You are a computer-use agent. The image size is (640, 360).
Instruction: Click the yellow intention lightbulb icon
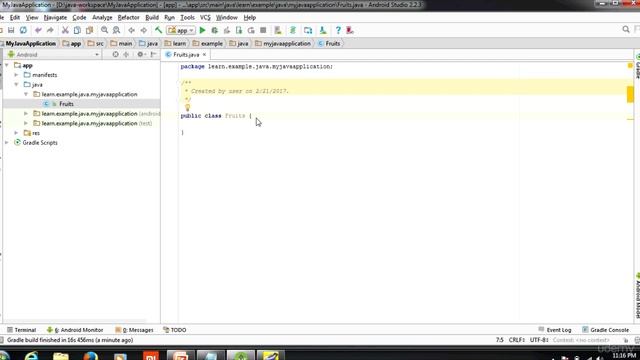tap(187, 108)
